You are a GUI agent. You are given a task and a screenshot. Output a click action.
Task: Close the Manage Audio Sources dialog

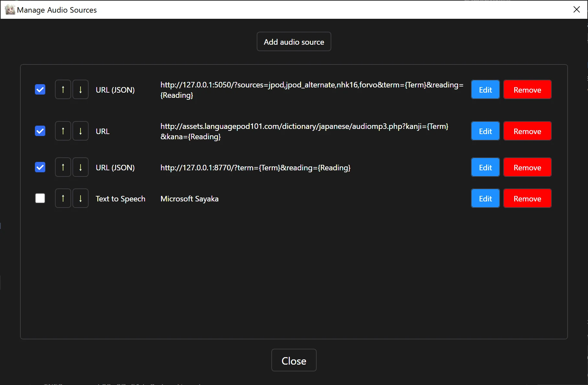(294, 360)
